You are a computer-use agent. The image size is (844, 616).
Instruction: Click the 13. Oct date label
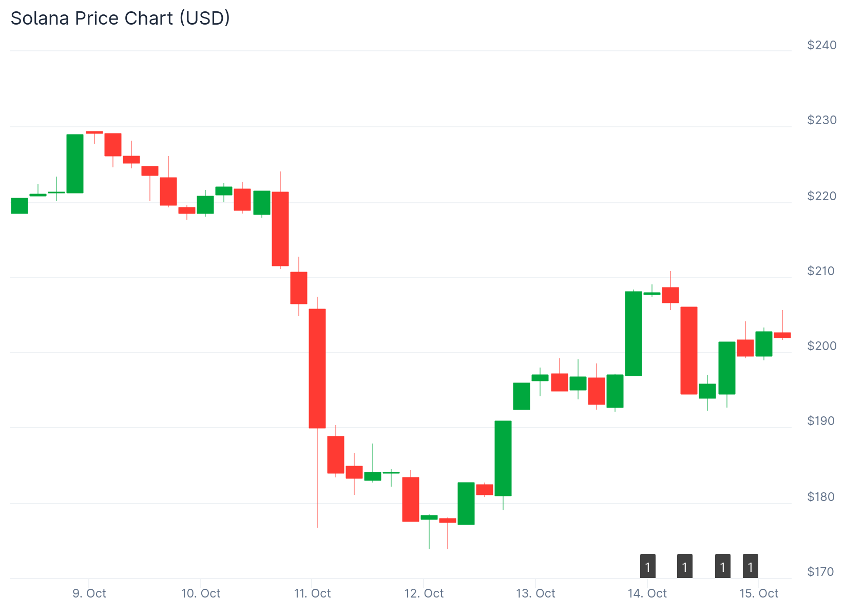[535, 593]
